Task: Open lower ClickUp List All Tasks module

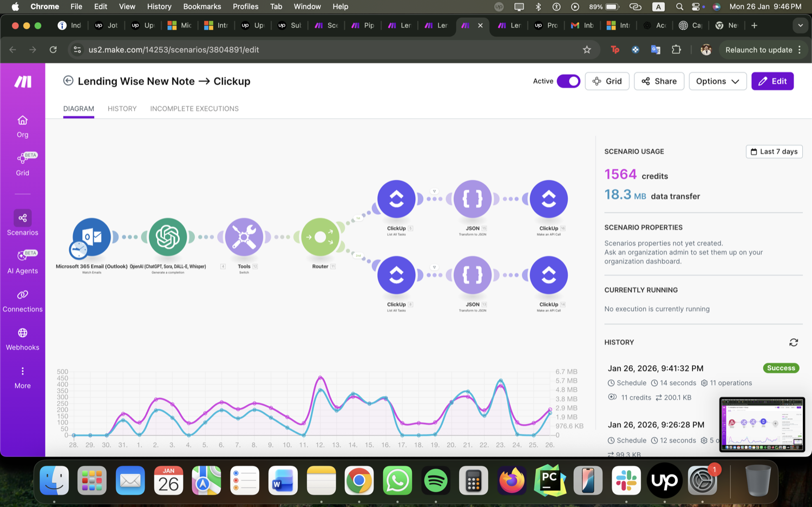Action: pos(397,275)
